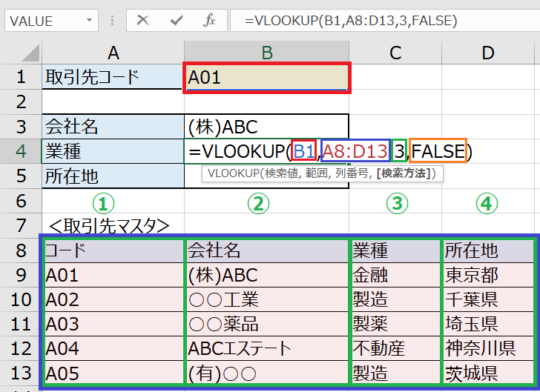Click header cell 業種 in row 8
This screenshot has width=540, height=392.
click(x=395, y=250)
